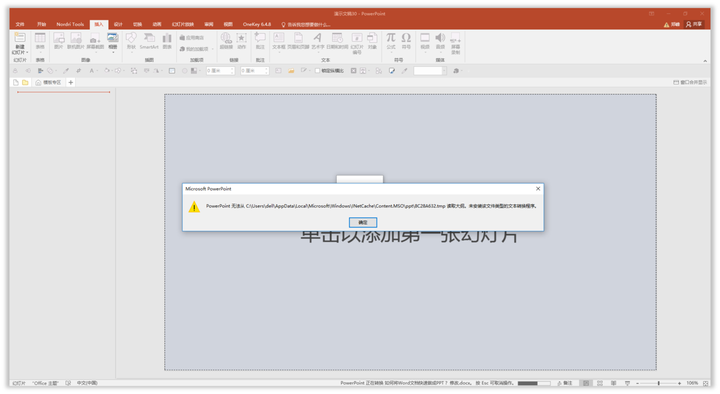
Task: Switch to slide sorter view in status bar
Action: coord(600,383)
